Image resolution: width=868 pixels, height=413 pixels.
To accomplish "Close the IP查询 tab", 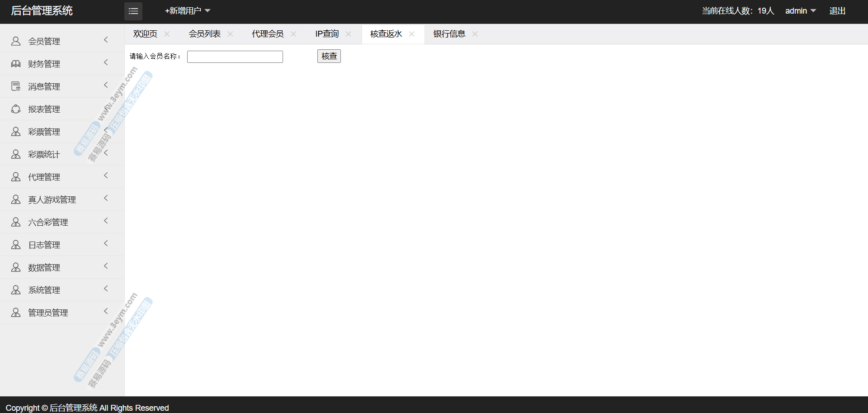I will tap(348, 34).
